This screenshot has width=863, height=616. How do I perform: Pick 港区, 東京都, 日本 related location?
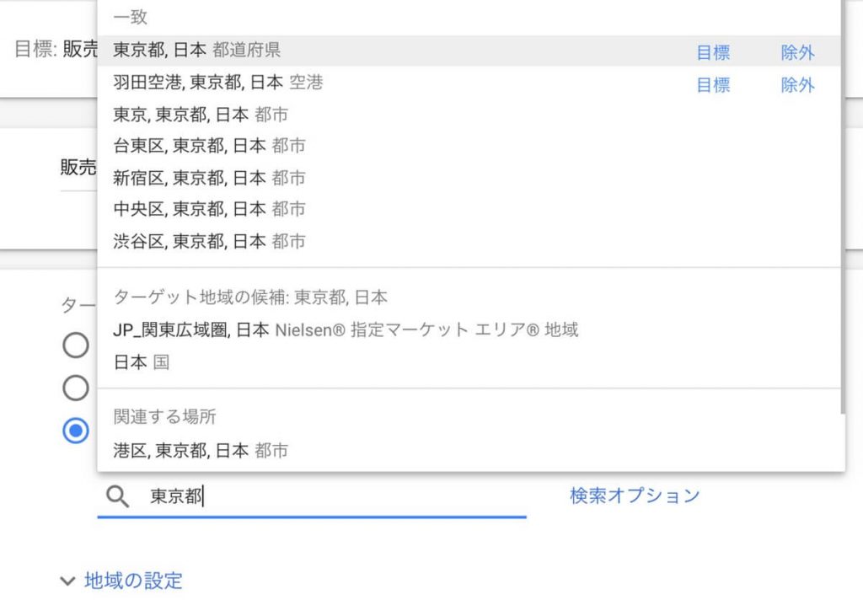click(x=201, y=451)
